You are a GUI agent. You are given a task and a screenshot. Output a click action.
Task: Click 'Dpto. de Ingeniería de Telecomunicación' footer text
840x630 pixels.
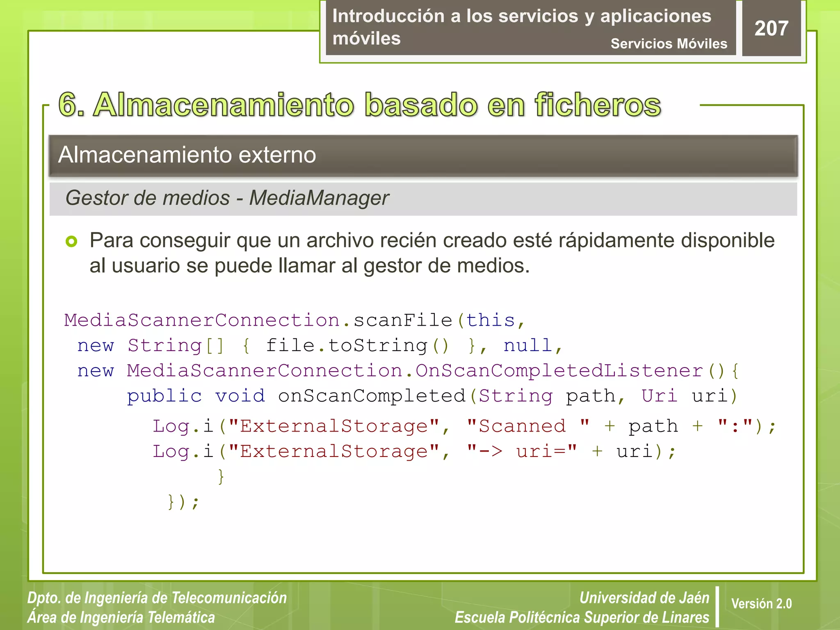pyautogui.click(x=157, y=598)
